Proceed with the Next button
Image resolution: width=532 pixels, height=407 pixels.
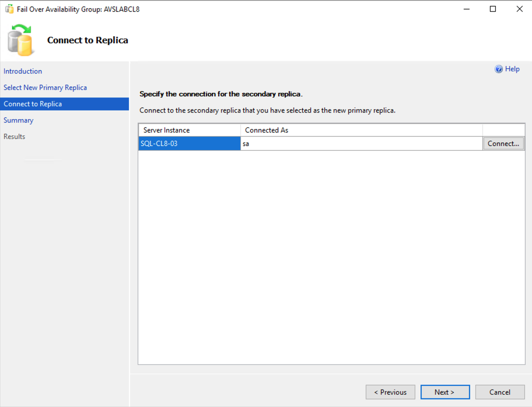(x=445, y=392)
